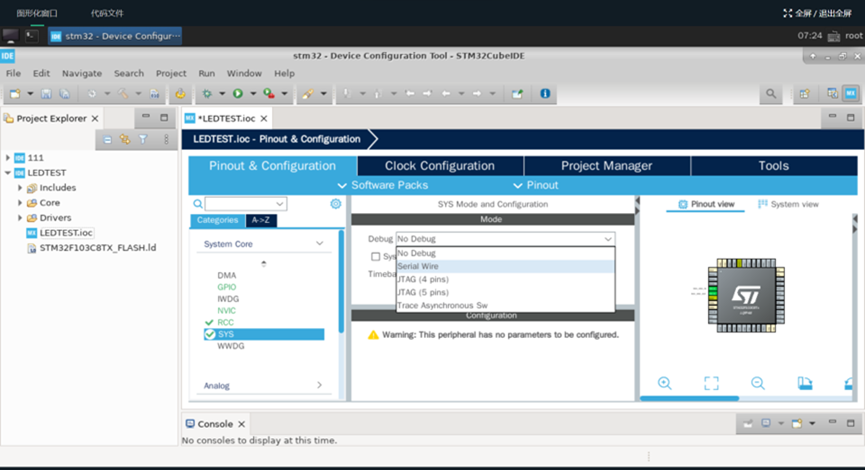Click the pinout view horizontal scrollbar
Image resolution: width=865 pixels, height=470 pixels.
689,398
